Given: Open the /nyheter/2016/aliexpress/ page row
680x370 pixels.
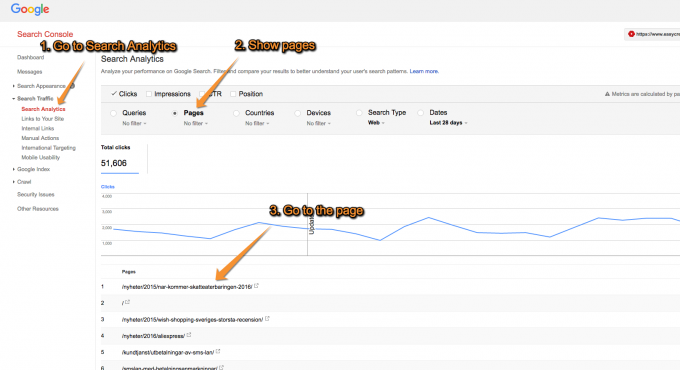Looking at the screenshot, I should [153, 336].
